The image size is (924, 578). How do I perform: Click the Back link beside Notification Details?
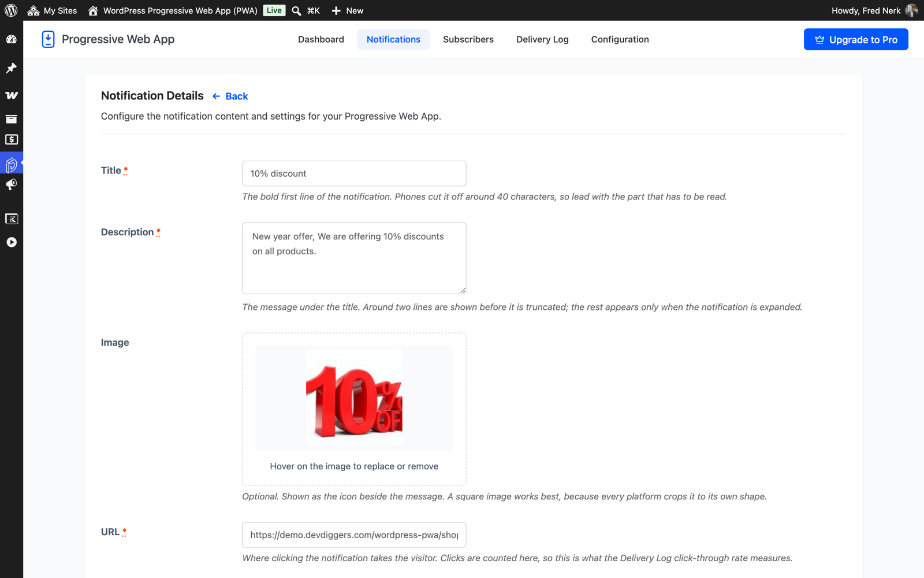coord(230,96)
